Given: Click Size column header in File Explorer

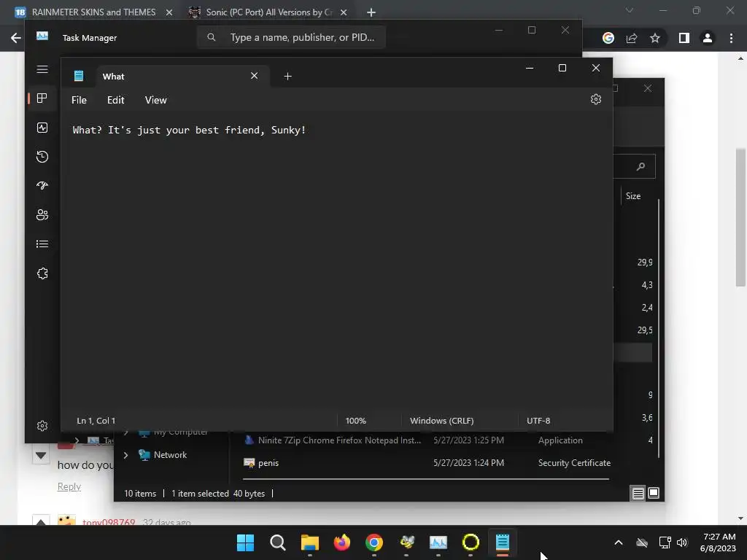Looking at the screenshot, I should pyautogui.click(x=633, y=195).
